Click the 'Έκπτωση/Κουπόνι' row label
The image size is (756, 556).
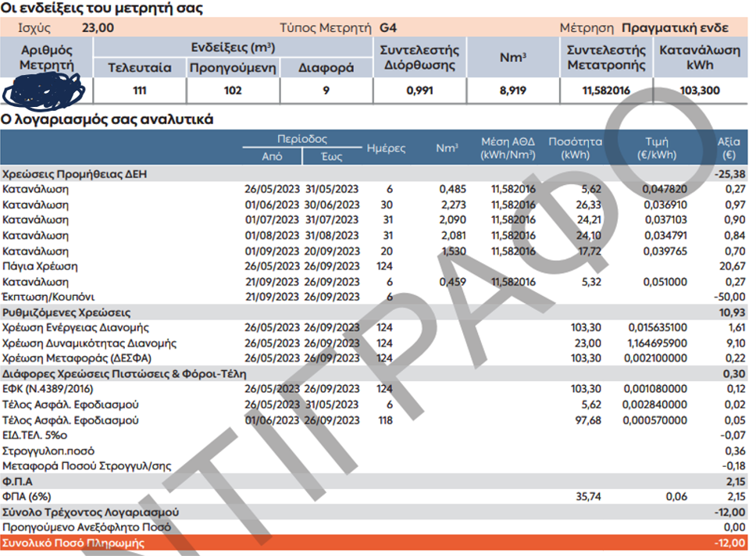click(x=48, y=297)
